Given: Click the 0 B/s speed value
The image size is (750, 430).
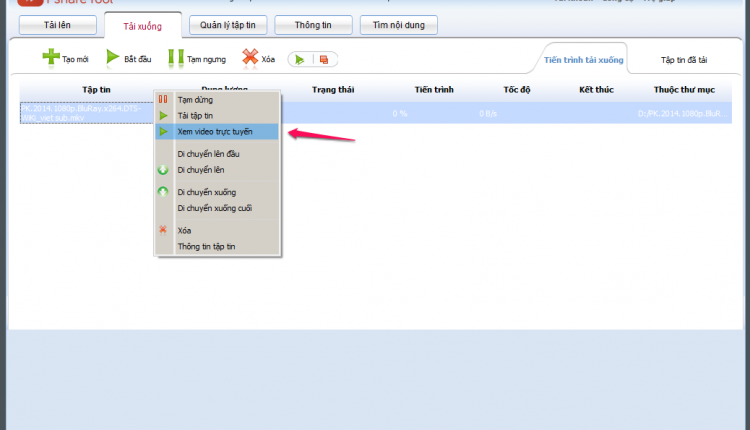Looking at the screenshot, I should pyautogui.click(x=488, y=113).
